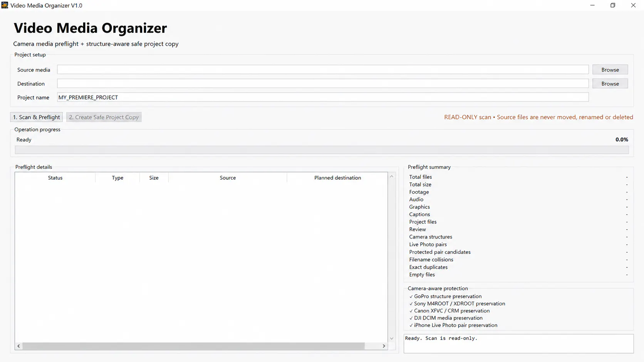Click the Type column header
Image resolution: width=644 pixels, height=362 pixels.
click(x=117, y=178)
